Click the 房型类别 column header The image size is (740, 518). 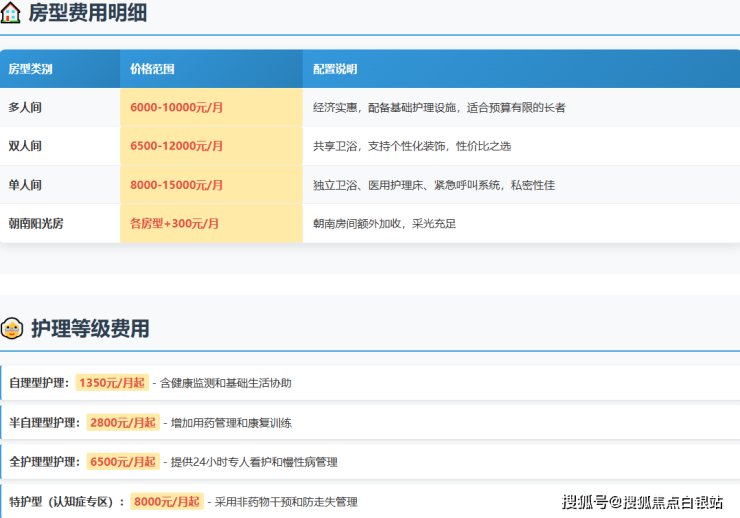(31, 69)
